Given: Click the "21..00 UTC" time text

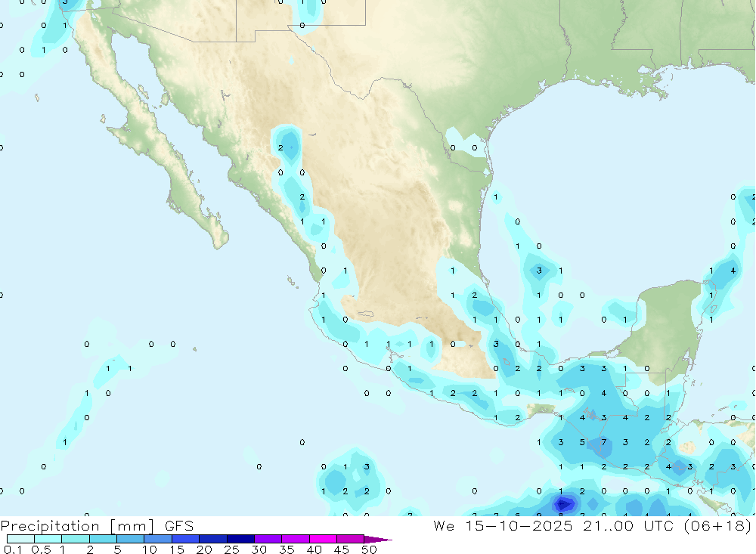Looking at the screenshot, I should [628, 525].
